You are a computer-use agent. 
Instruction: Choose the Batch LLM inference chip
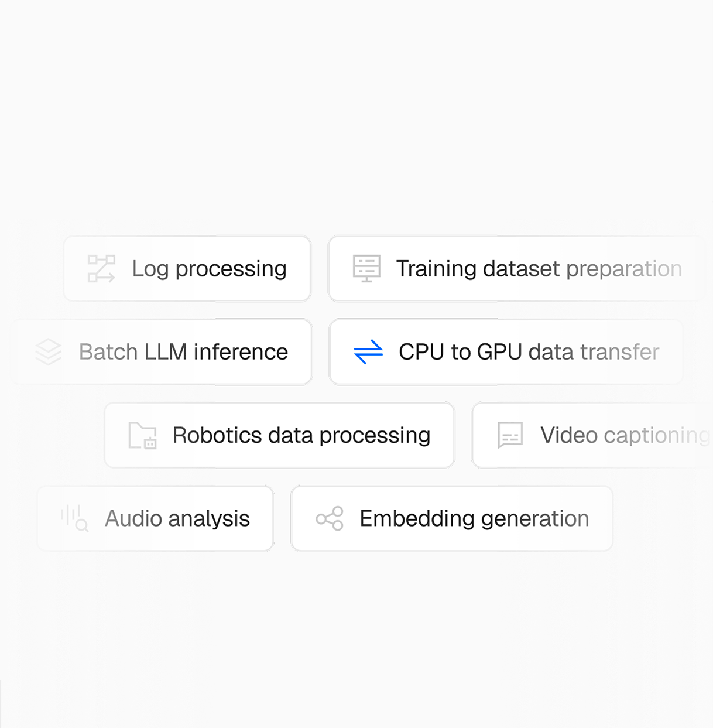coord(163,352)
